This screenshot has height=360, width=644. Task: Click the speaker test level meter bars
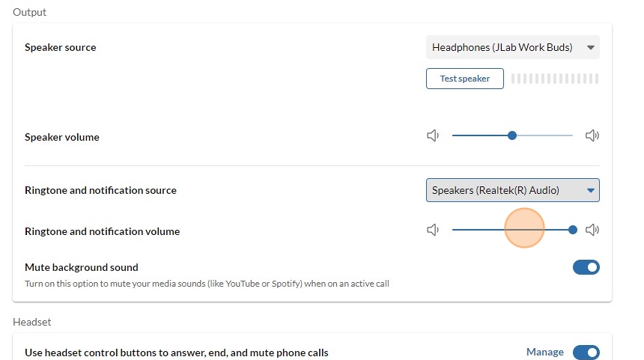(555, 79)
